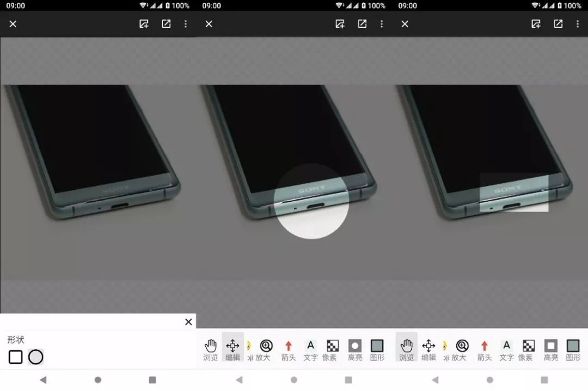Viewport: 588px width, 391px height.
Task: Select the 图形 shape tool in circle-highlight screen
Action: (x=377, y=350)
